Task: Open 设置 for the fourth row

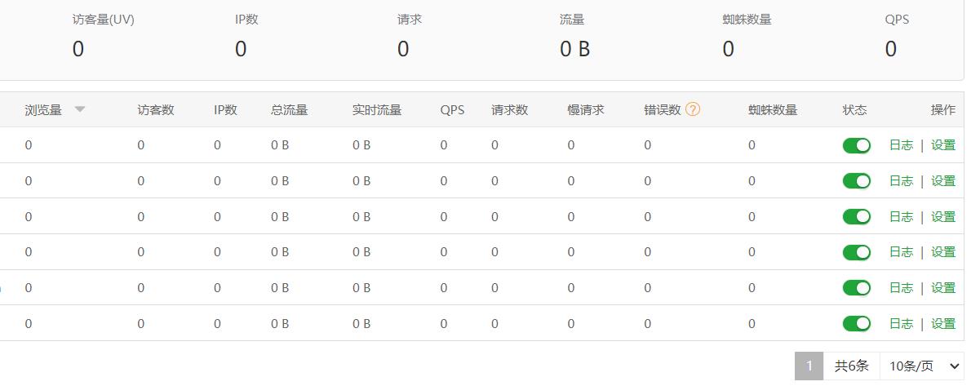Action: point(943,252)
